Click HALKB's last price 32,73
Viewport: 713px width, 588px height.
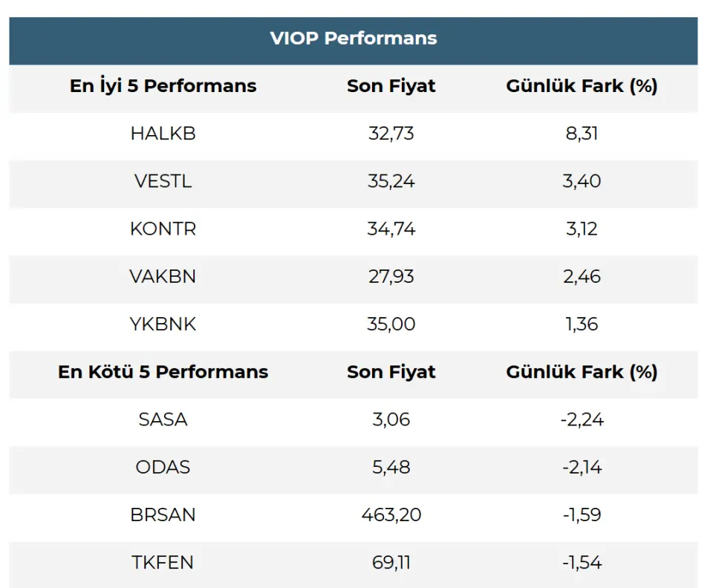pos(391,134)
